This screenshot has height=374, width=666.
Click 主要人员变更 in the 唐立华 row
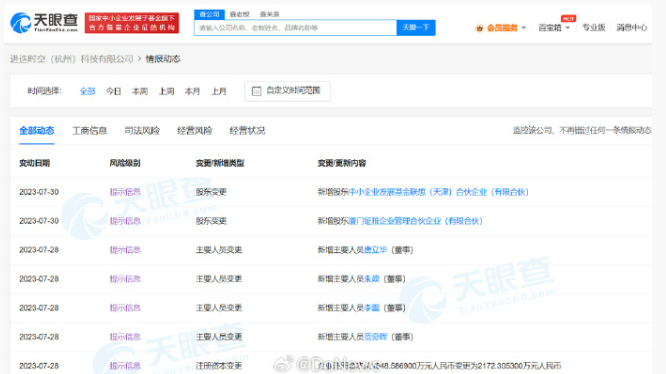click(x=219, y=250)
